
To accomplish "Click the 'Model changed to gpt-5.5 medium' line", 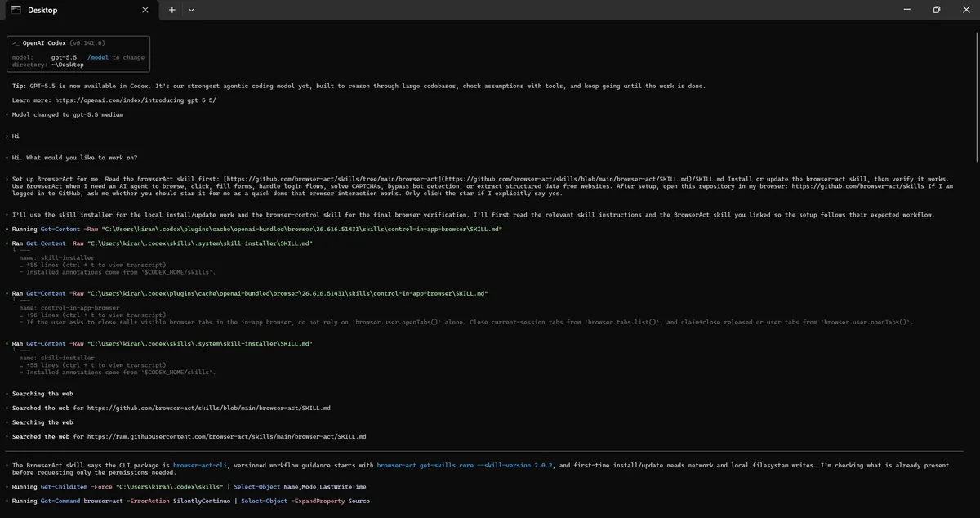I will pos(68,114).
